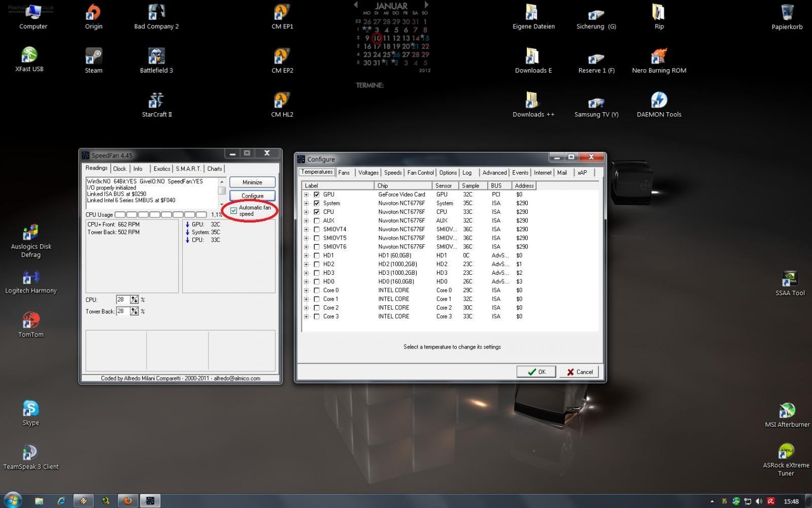Open DAEMON Tools desktop icon
This screenshot has height=508, width=812.
point(659,105)
